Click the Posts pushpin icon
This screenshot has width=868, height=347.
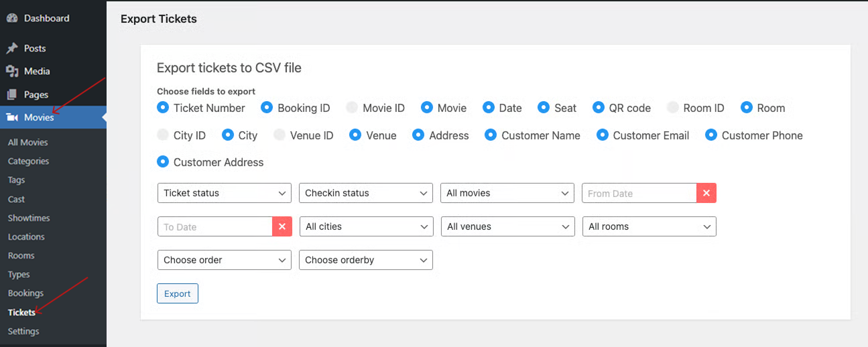(x=12, y=48)
